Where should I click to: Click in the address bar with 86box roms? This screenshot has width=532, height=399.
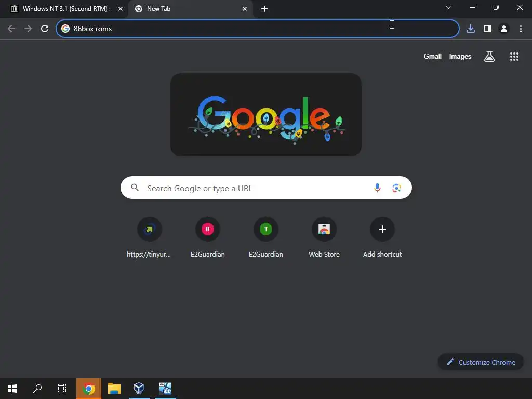coord(258,29)
